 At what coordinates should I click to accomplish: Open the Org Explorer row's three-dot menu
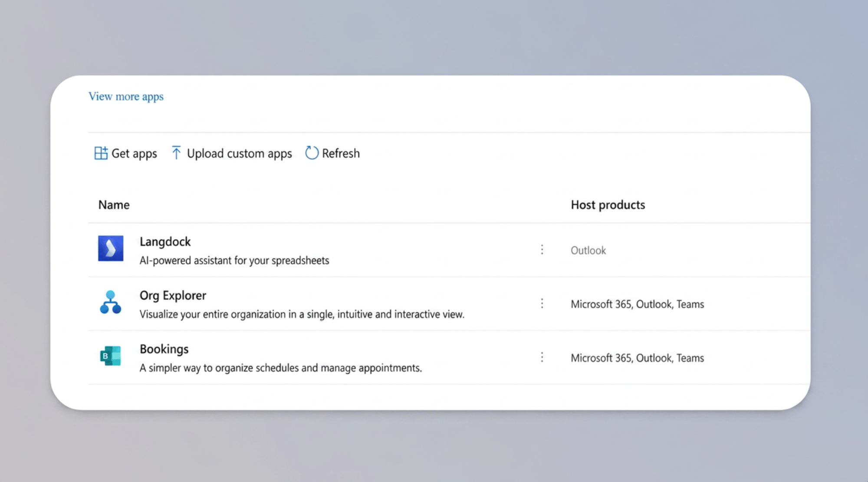pyautogui.click(x=542, y=304)
